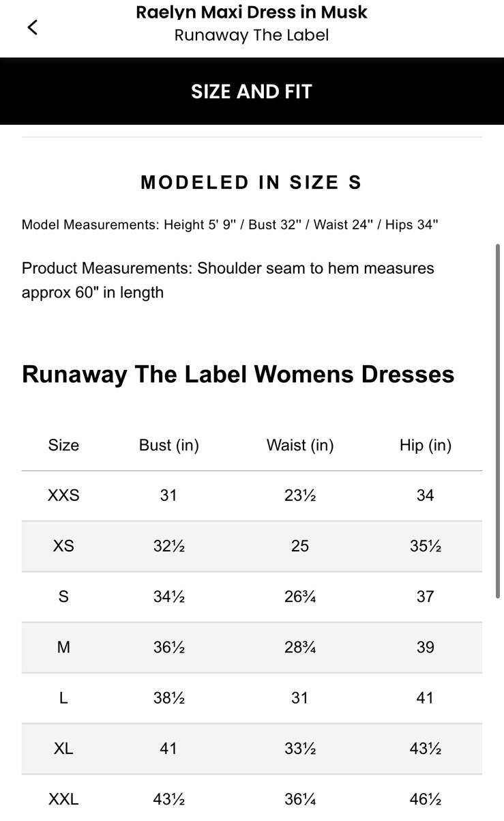Click the Size column header
The width and height of the screenshot is (504, 821).
pyautogui.click(x=63, y=445)
